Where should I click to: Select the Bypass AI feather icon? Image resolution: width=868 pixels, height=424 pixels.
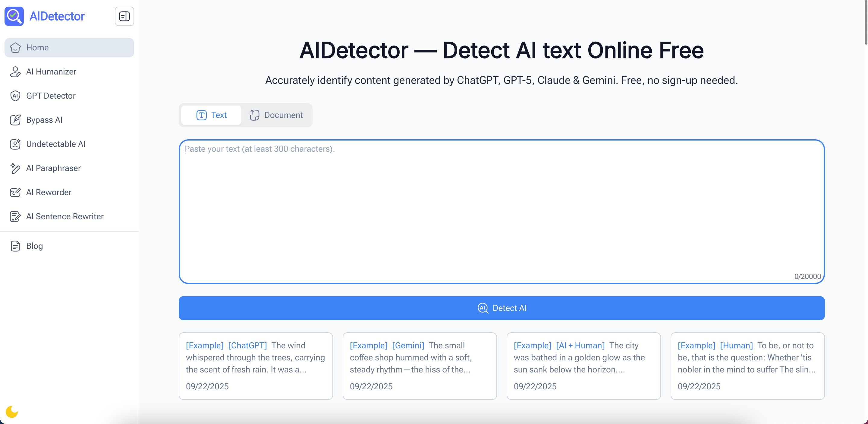click(15, 120)
